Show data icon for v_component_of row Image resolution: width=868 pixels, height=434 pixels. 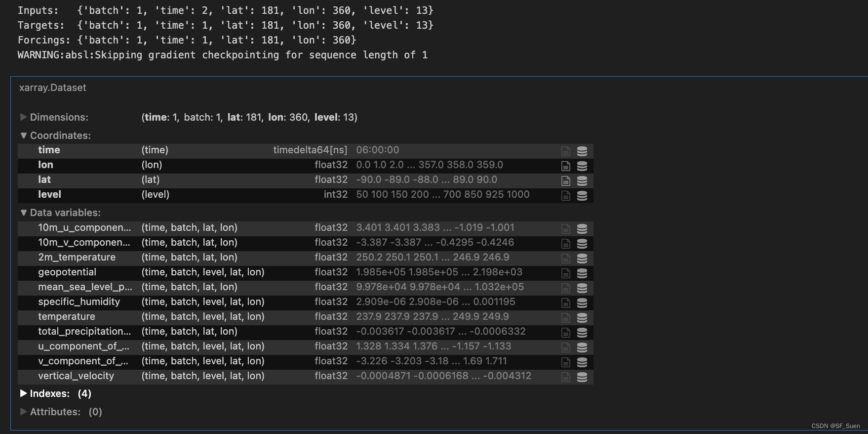tap(582, 362)
